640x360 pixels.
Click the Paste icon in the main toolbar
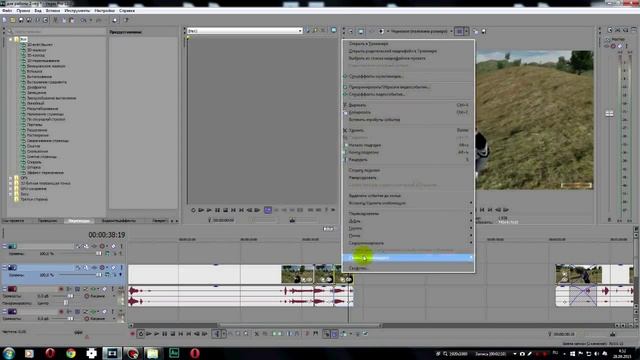72,20
